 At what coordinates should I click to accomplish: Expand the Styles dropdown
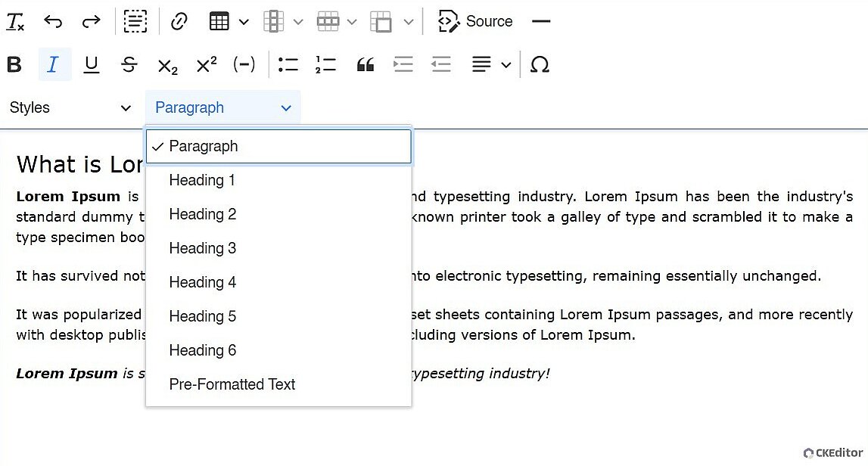tap(70, 108)
